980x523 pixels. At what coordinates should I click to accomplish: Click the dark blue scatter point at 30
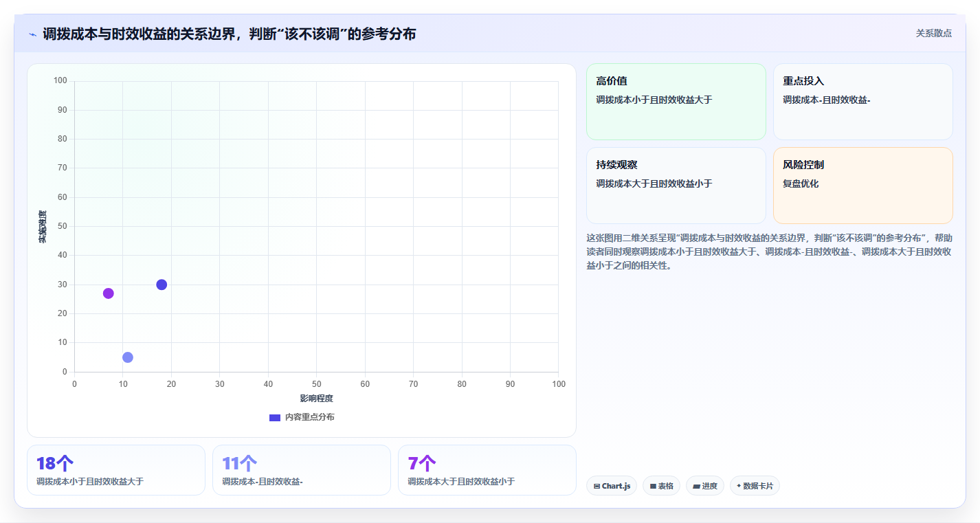162,285
